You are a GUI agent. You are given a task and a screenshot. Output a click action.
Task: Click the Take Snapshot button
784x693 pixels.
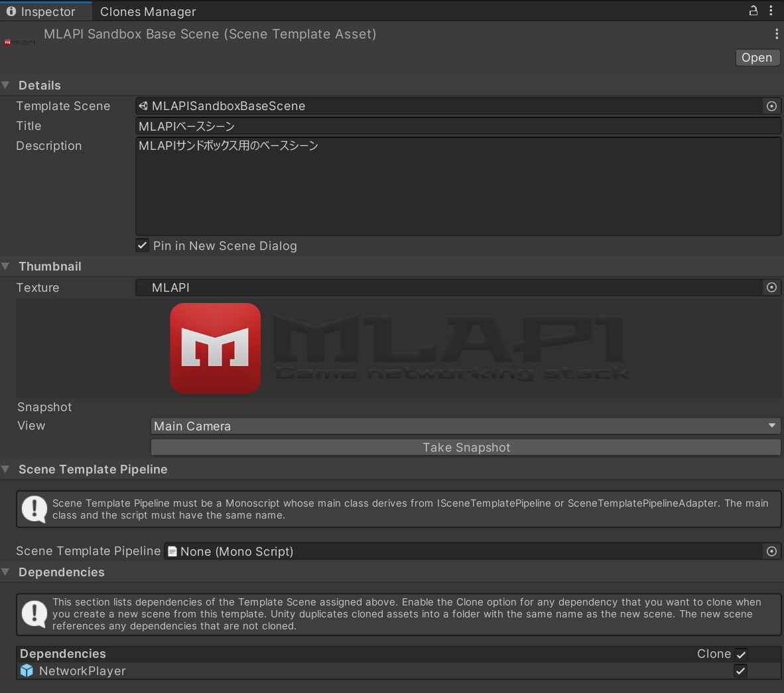pos(466,448)
